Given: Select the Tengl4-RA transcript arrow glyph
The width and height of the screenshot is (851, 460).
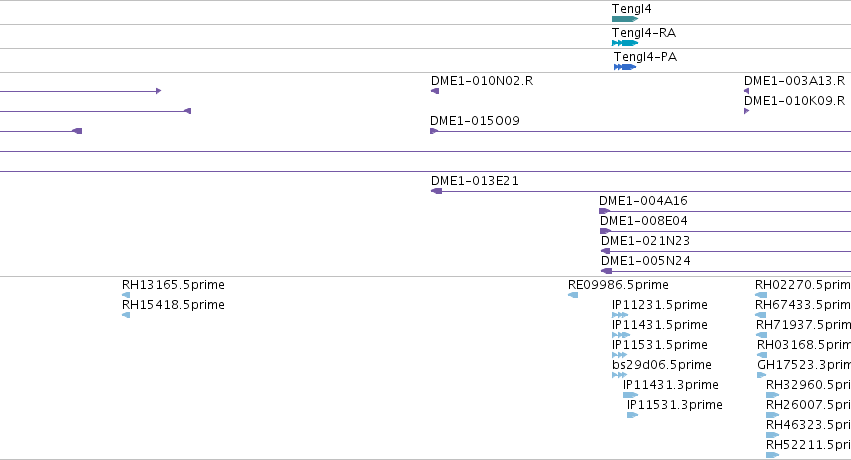Looking at the screenshot, I should [625, 43].
